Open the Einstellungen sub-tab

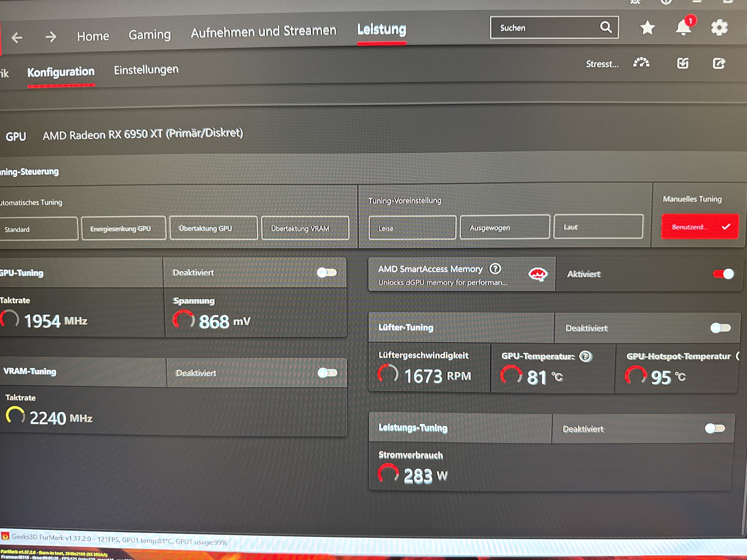pyautogui.click(x=146, y=70)
